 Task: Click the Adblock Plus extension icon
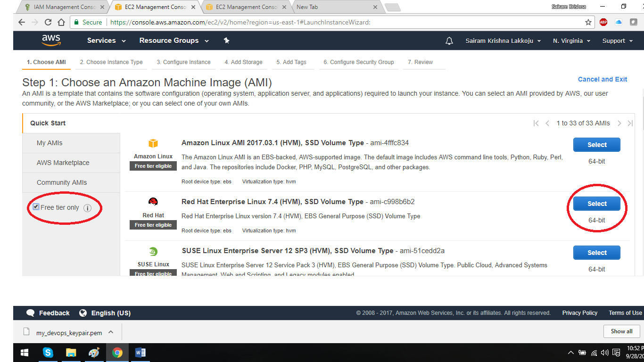(x=603, y=22)
